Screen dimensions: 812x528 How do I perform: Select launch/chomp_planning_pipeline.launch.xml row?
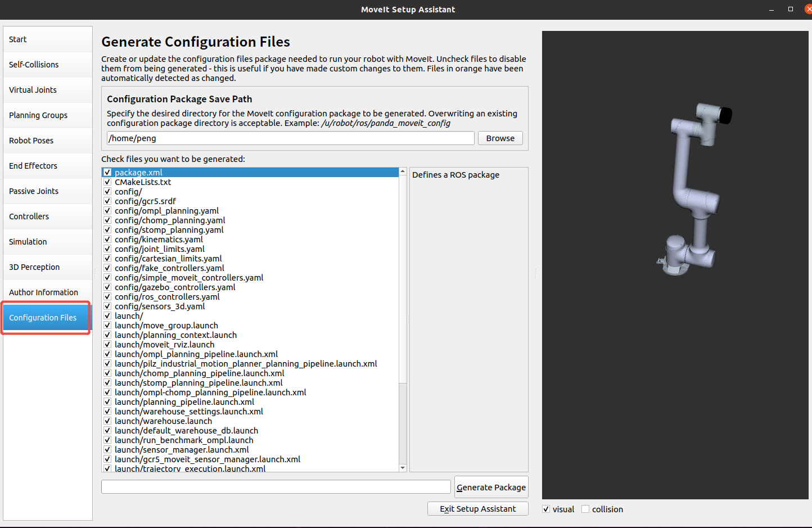pyautogui.click(x=250, y=373)
